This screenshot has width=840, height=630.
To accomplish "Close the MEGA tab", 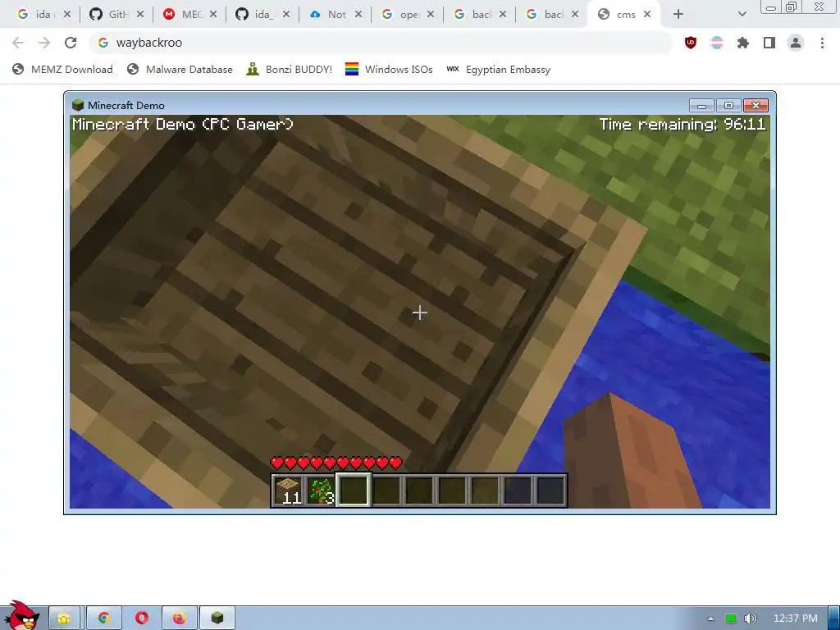I will [x=213, y=15].
